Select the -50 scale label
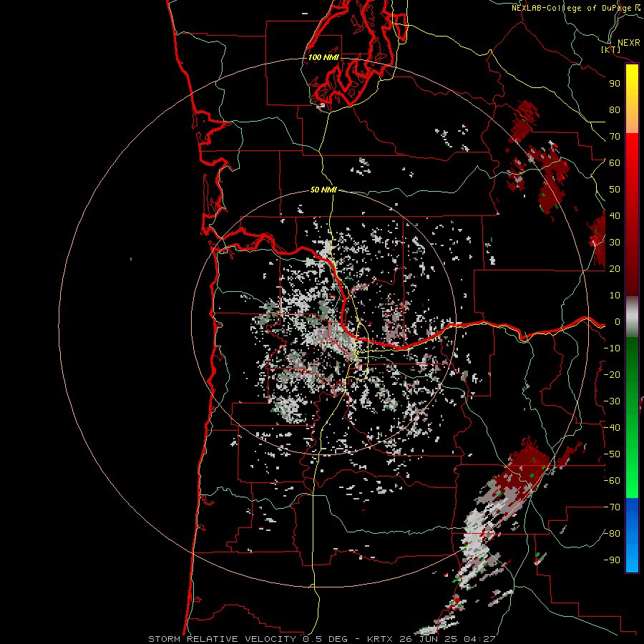Image resolution: width=644 pixels, height=644 pixels. pos(612,454)
